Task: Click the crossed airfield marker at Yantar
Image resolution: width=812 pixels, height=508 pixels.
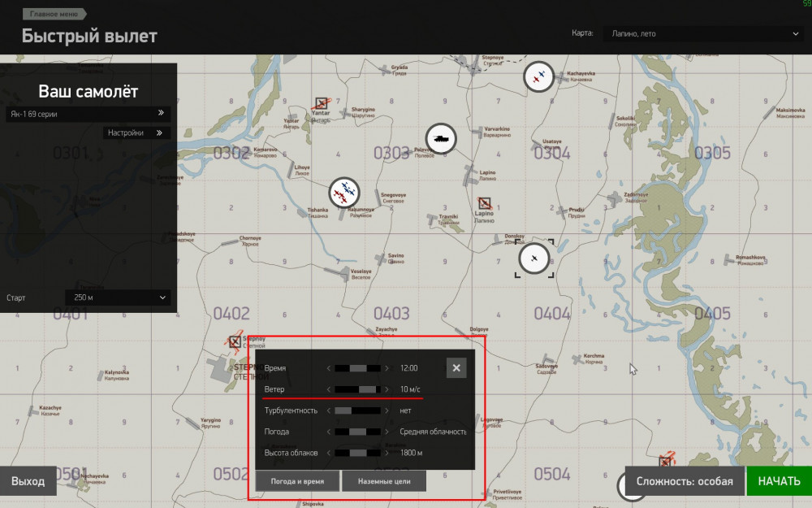Action: click(321, 102)
